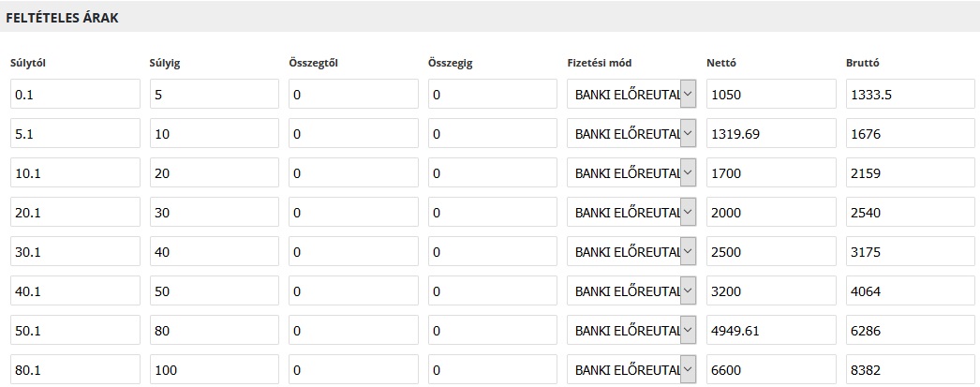Viewport: 980px width, 387px height.
Task: Click Összegig field in last row
Action: point(493,369)
